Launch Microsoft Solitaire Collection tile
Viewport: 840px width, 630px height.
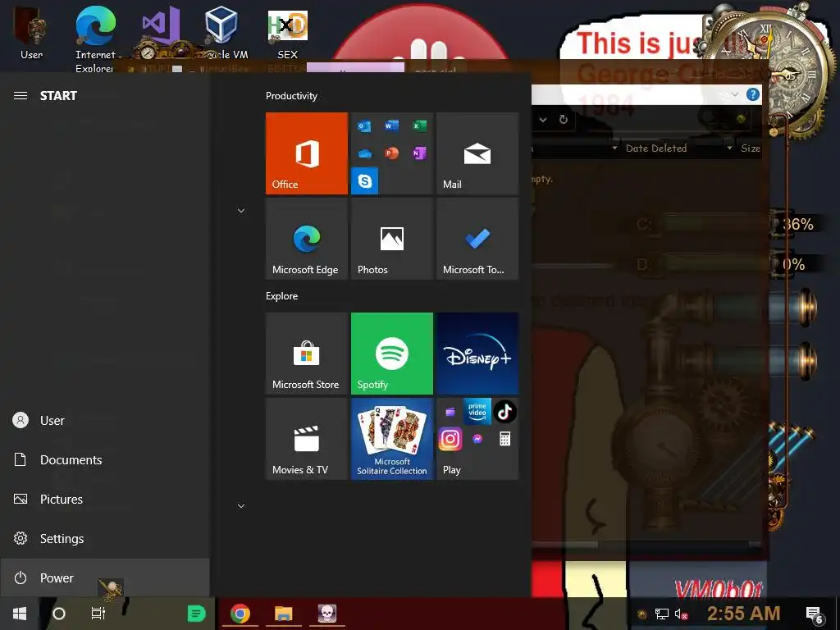pos(391,439)
